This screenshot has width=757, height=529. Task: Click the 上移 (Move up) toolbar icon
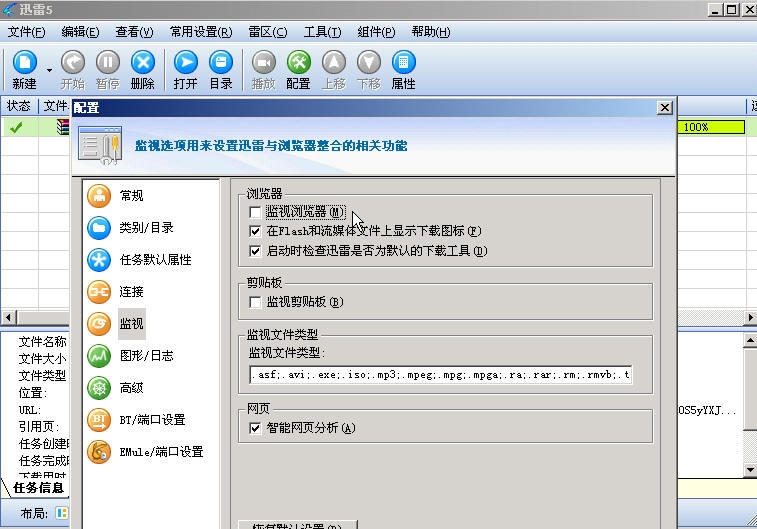click(x=334, y=63)
